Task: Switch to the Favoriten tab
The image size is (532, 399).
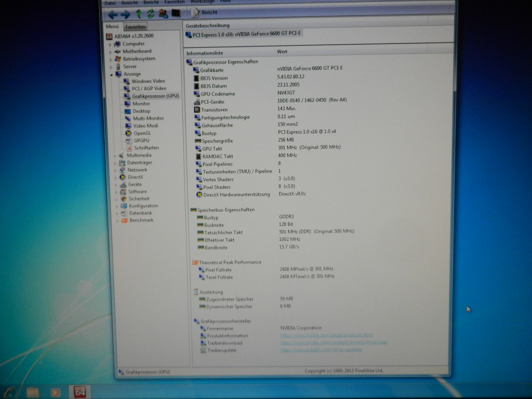Action: pos(135,26)
